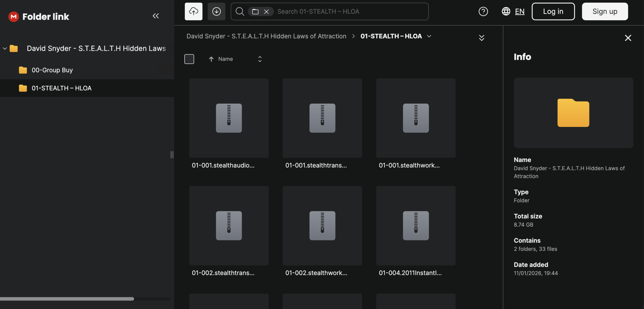Click the search magnifier icon
The width and height of the screenshot is (644, 309).
(240, 11)
